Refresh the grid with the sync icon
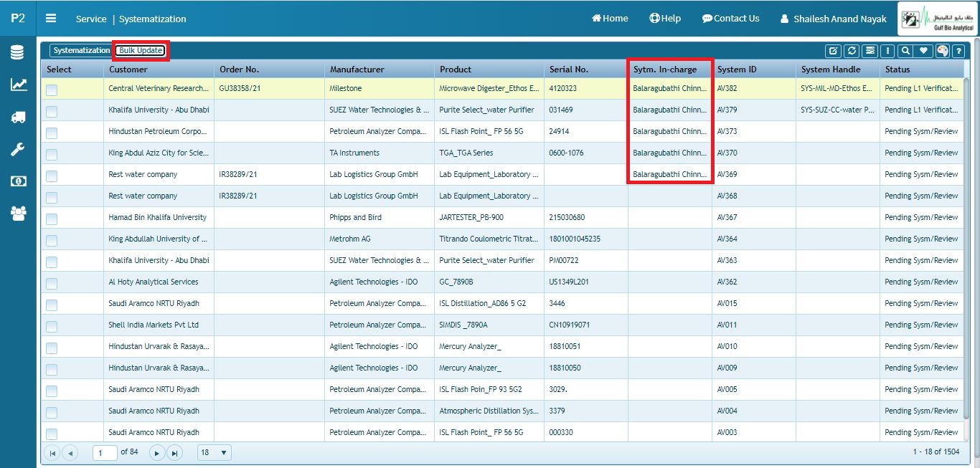980x468 pixels. 852,51
